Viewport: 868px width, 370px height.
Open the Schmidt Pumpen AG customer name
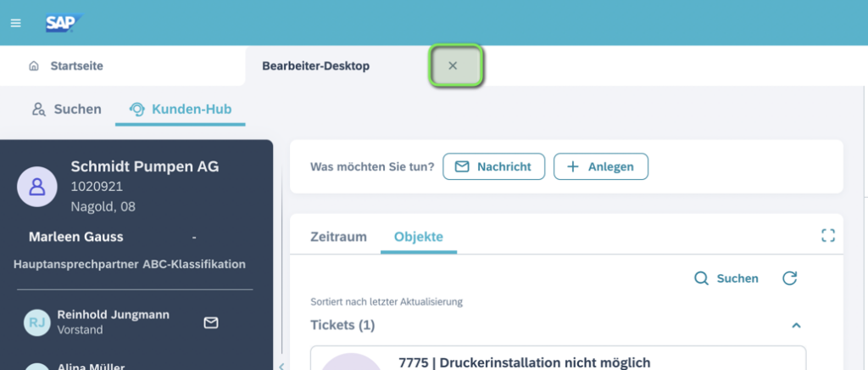(144, 167)
